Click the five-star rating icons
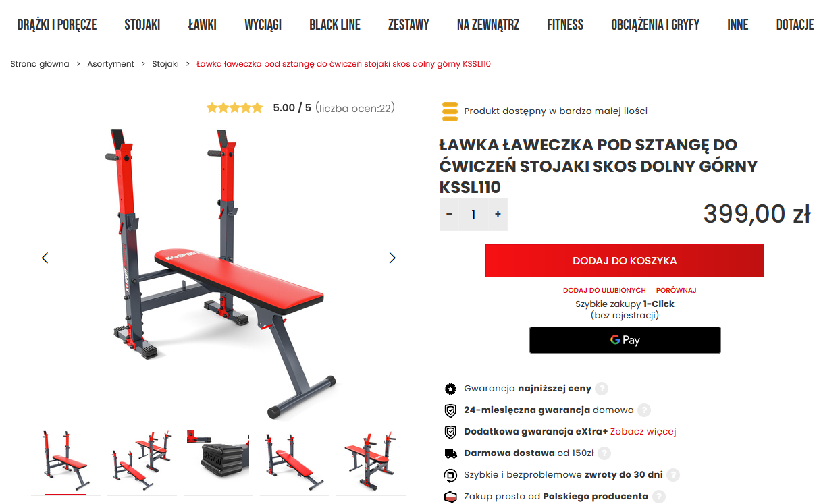The width and height of the screenshot is (819, 504). coord(234,107)
